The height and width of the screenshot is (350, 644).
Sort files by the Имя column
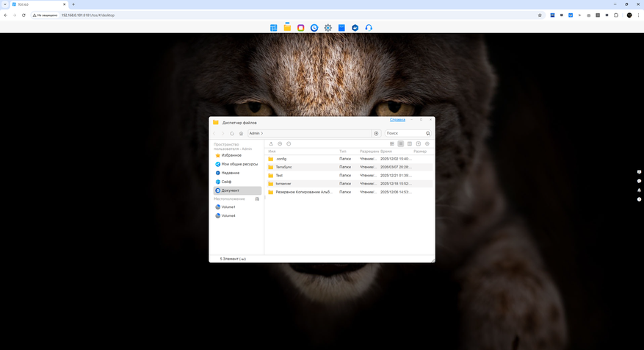(x=272, y=151)
